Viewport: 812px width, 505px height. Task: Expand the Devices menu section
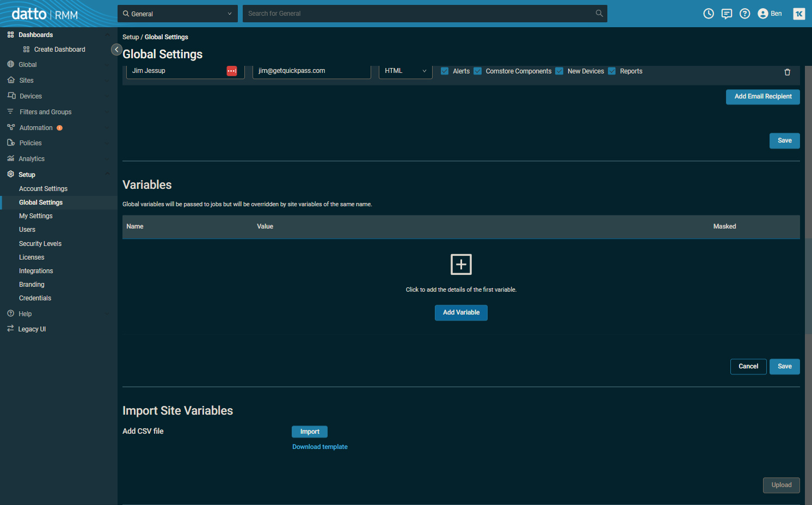click(107, 96)
